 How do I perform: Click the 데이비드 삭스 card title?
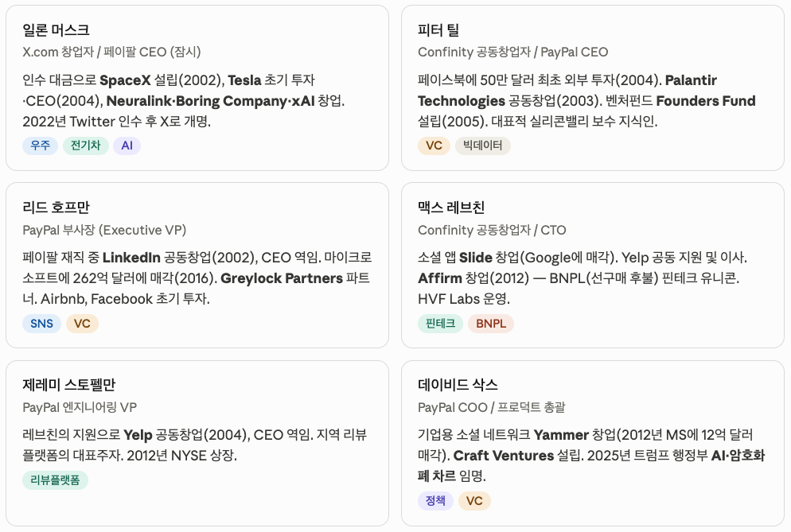tap(458, 385)
